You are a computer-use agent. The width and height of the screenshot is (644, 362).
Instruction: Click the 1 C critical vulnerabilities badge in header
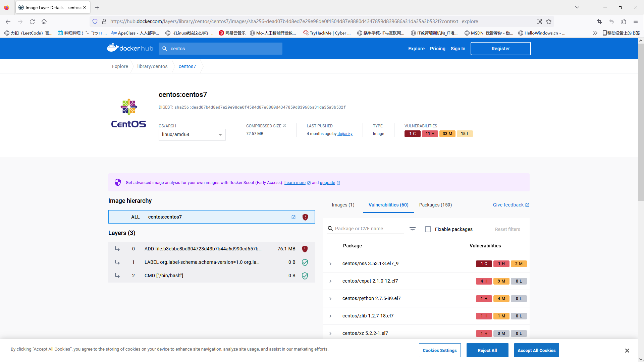tap(413, 134)
